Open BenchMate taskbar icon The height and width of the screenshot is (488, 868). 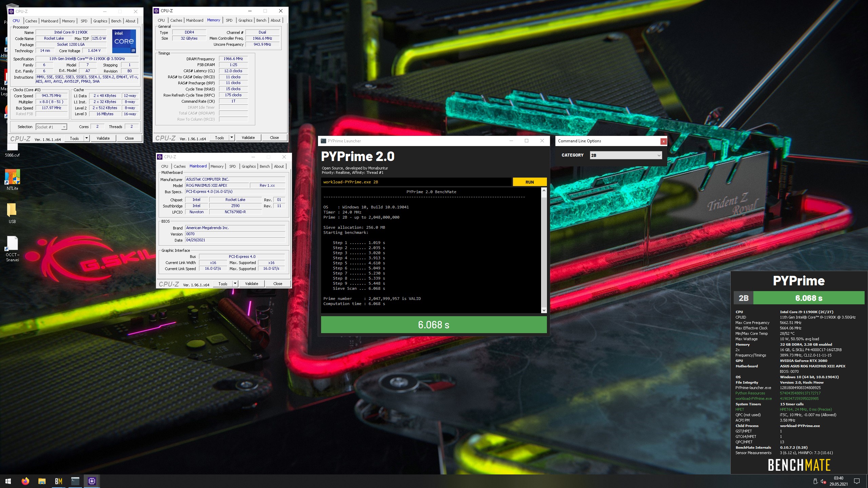[x=58, y=481]
